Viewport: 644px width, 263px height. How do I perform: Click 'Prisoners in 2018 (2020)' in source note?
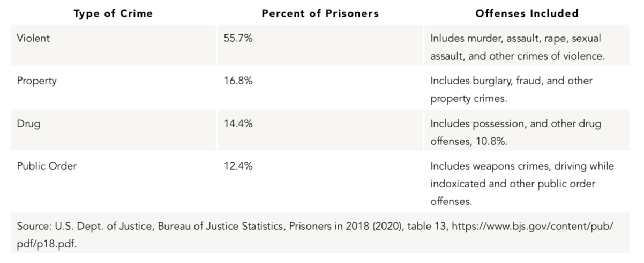342,226
